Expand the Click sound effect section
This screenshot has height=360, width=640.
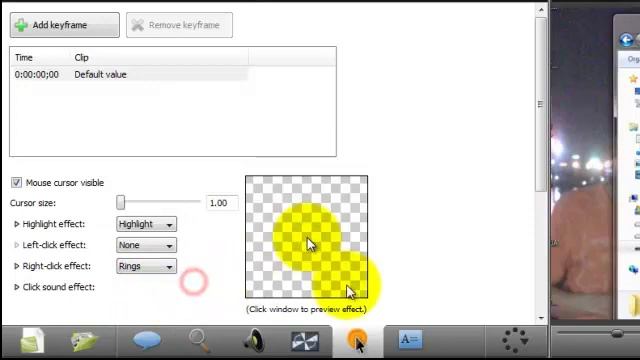click(17, 287)
